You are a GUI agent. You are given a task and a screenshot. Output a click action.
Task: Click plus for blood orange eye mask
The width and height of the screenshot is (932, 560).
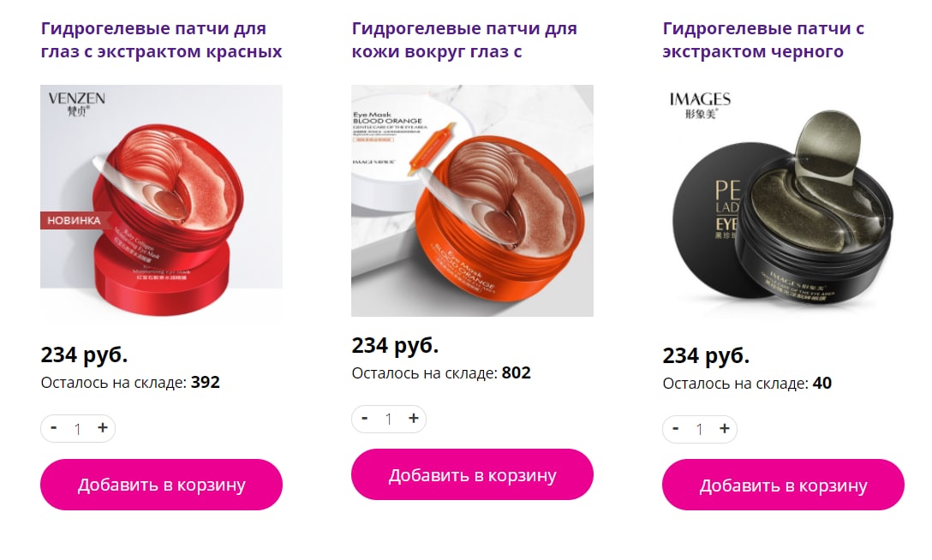414,418
